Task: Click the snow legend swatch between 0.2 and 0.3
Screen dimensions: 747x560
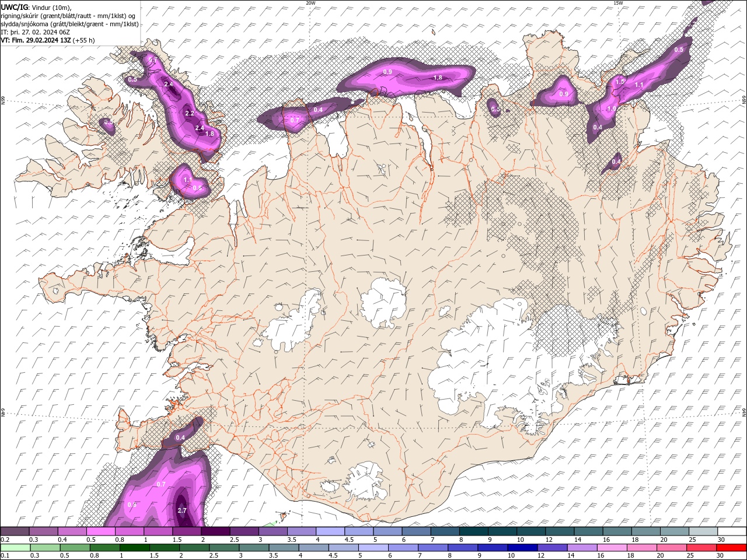Action: tap(15, 531)
